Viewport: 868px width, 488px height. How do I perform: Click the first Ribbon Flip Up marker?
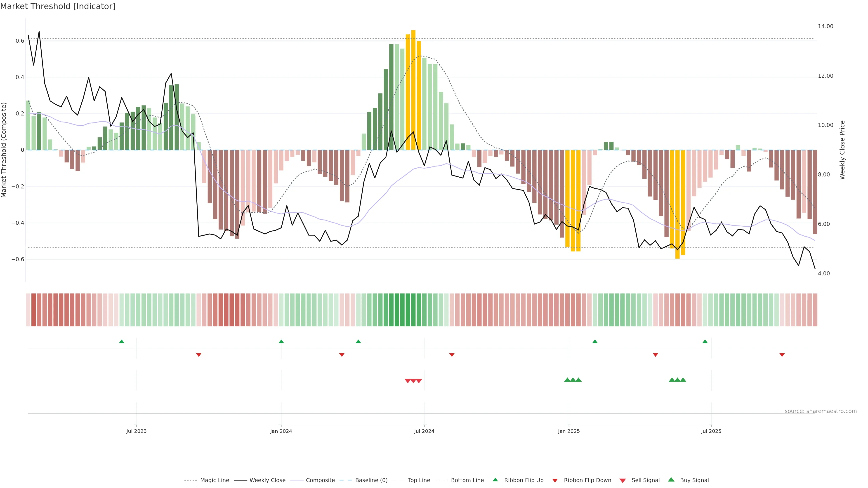click(122, 342)
